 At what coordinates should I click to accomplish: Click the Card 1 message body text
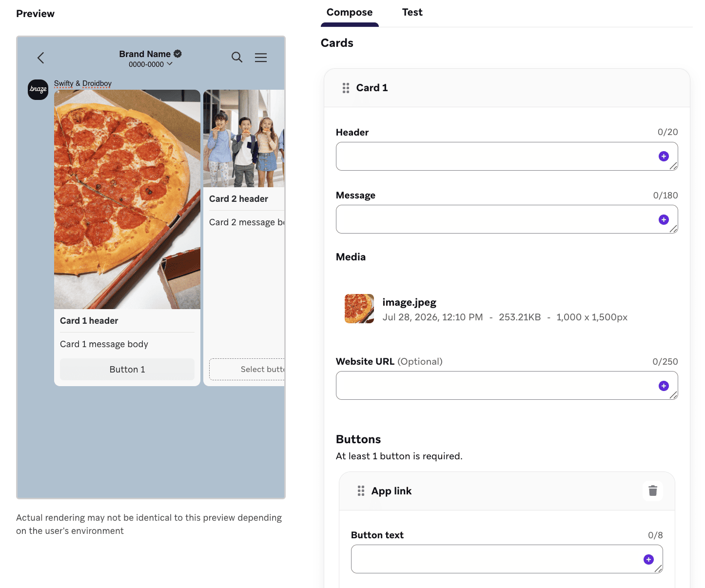tap(104, 344)
